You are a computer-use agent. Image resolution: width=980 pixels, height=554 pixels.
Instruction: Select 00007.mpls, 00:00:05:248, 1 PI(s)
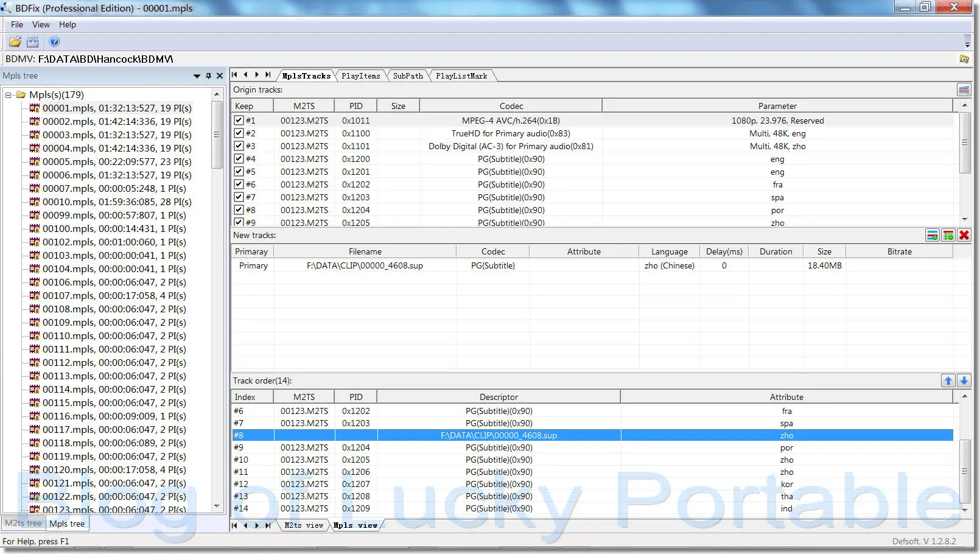coord(114,189)
